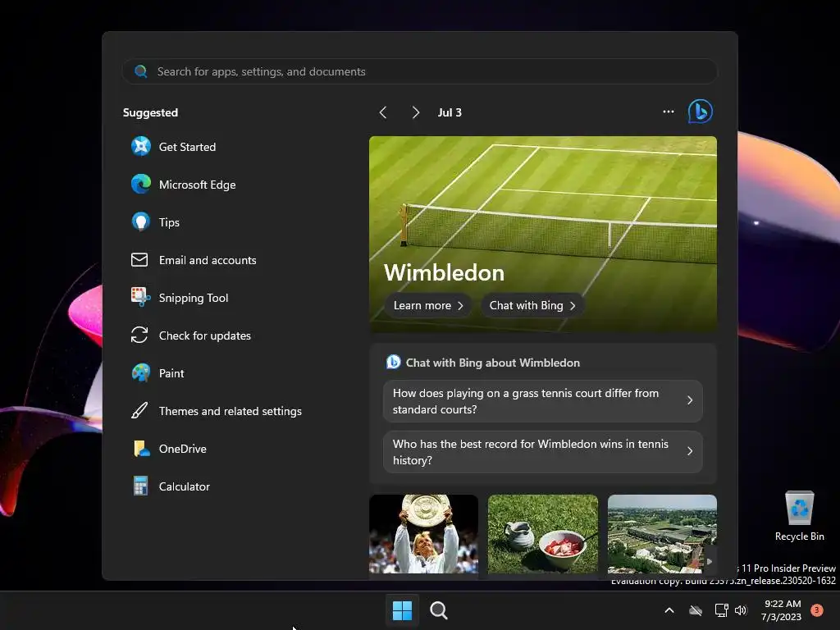The width and height of the screenshot is (840, 630).
Task: Go to next day with right chevron
Action: [416, 112]
